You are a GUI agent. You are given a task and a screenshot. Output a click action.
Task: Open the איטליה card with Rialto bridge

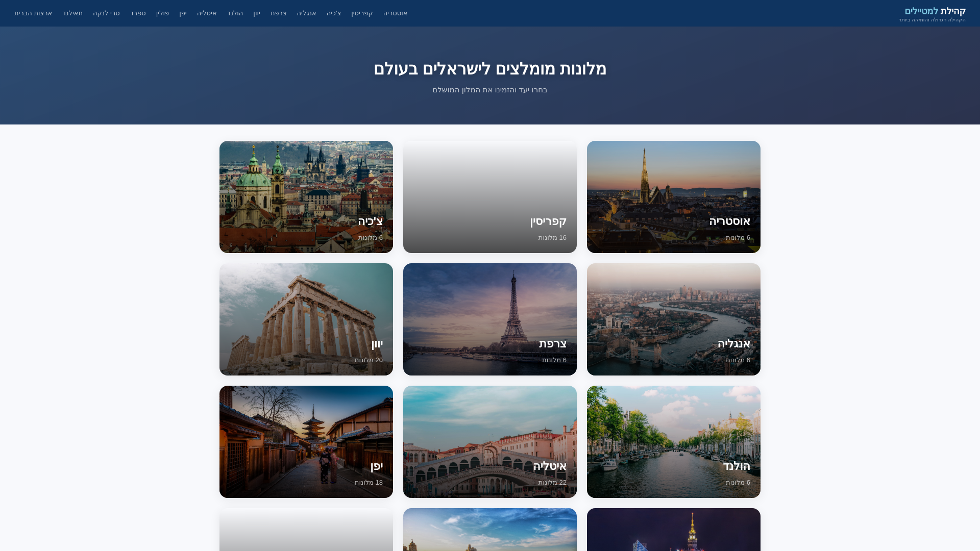(x=490, y=442)
